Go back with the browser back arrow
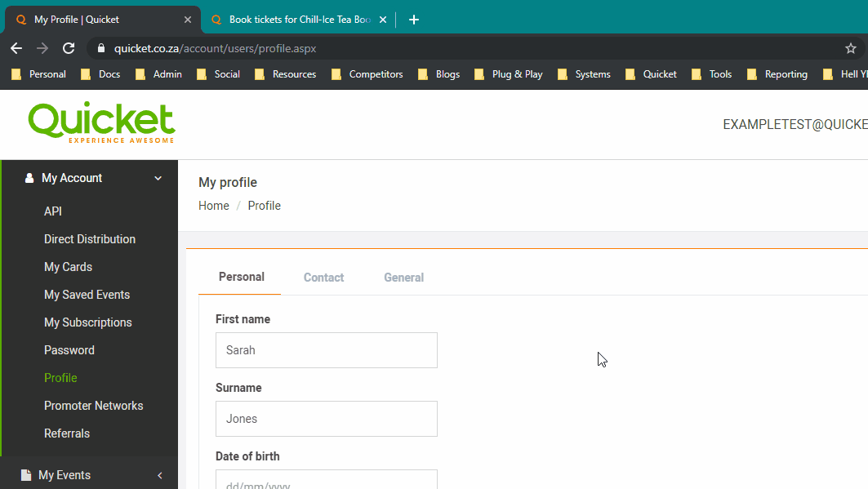 (16, 49)
